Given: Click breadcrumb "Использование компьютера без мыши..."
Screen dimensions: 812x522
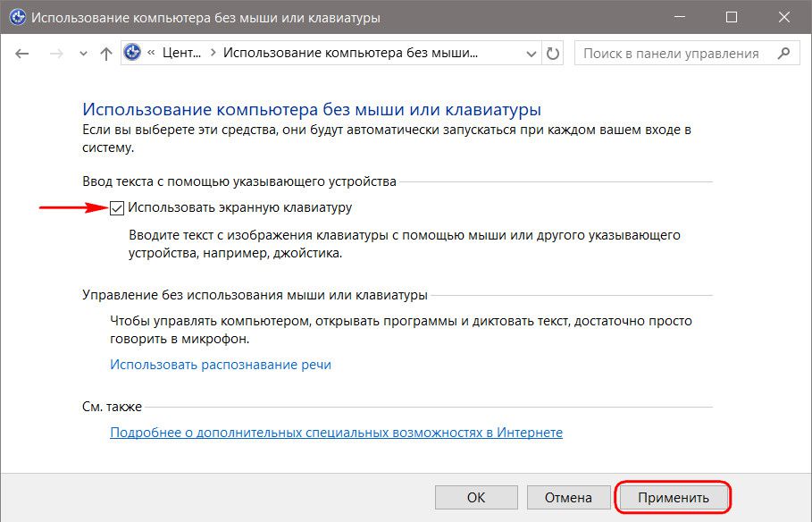Looking at the screenshot, I should click(350, 53).
